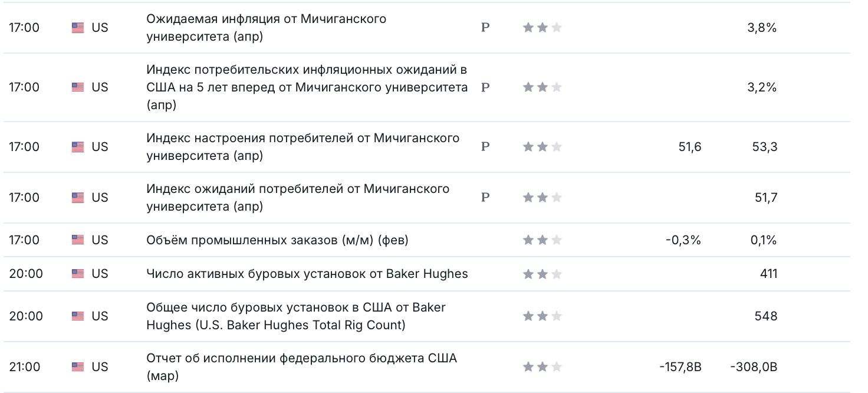Click the P icon for Индекс ожиданий потребителей

click(485, 198)
